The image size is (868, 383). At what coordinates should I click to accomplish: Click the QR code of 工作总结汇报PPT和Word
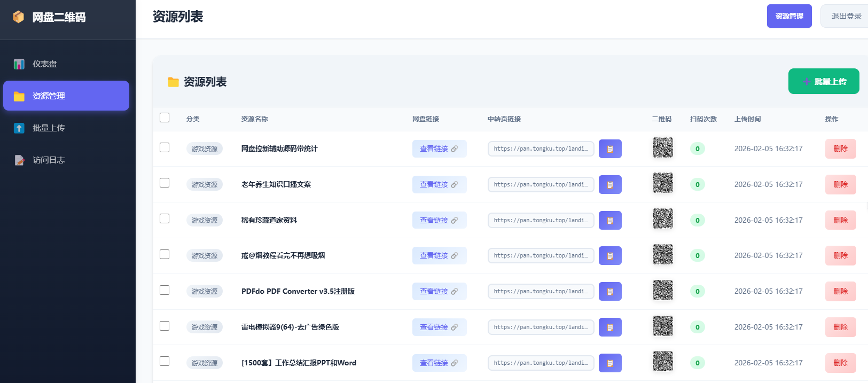[663, 362]
